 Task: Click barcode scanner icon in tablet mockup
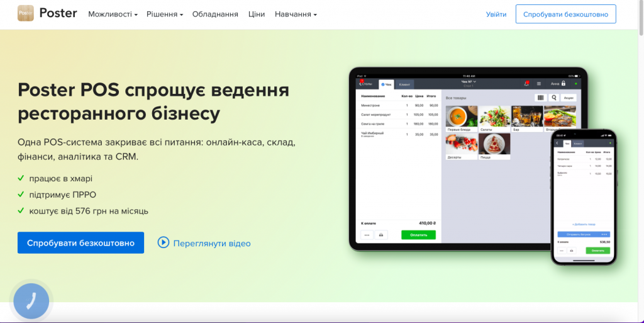(540, 98)
